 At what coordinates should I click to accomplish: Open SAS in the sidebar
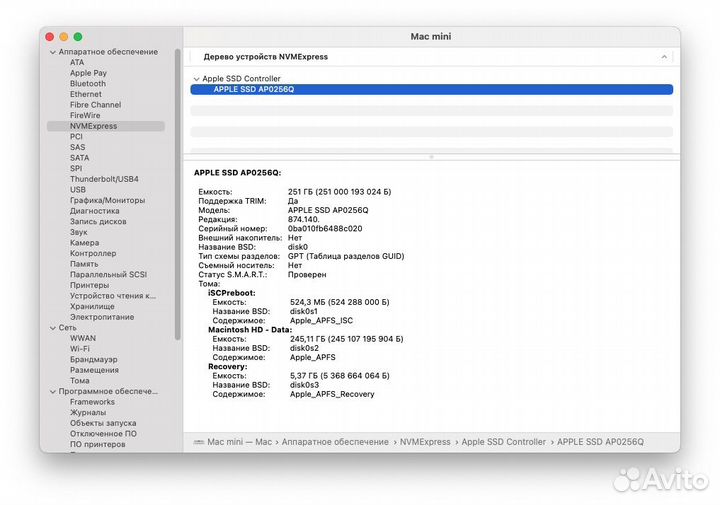[77, 147]
